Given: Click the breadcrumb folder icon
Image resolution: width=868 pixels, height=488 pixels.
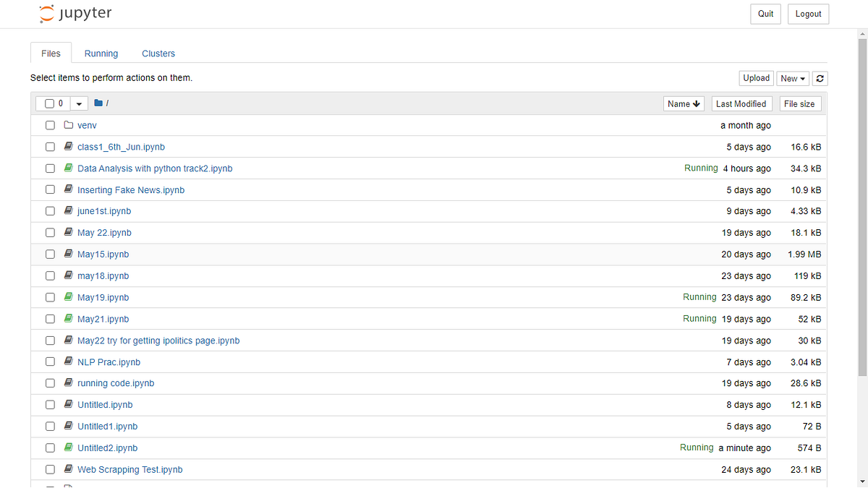Looking at the screenshot, I should pos(98,103).
